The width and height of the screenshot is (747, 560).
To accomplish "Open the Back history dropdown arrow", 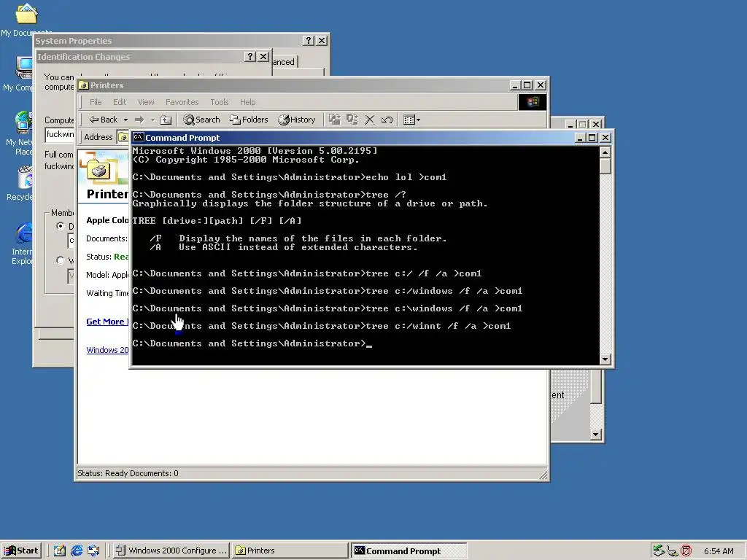I will (125, 120).
